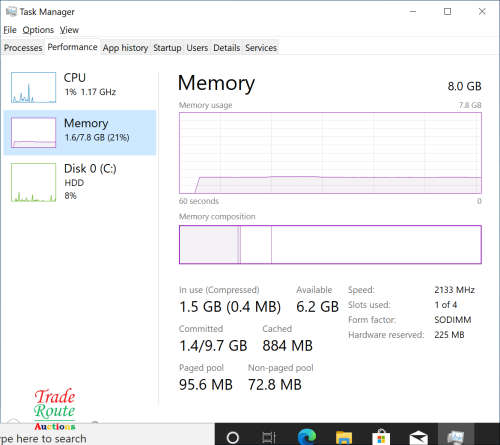Launch Microsoft Store from the taskbar

[381, 436]
